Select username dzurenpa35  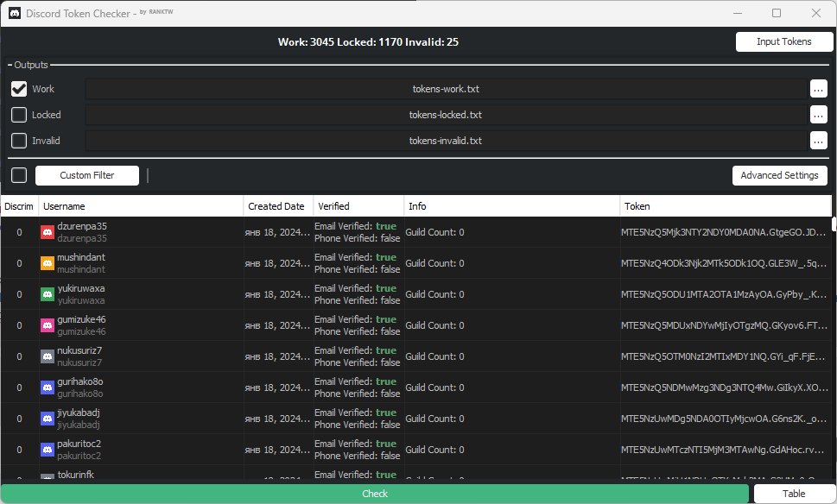(82, 226)
